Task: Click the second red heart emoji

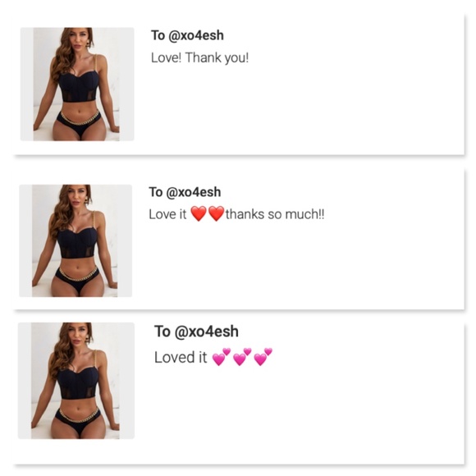Action: tap(217, 213)
